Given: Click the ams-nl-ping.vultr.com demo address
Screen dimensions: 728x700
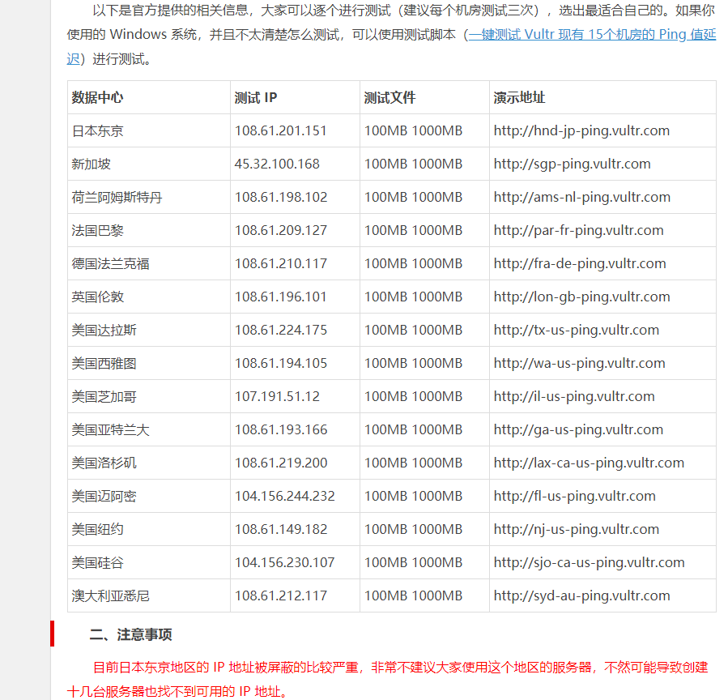Looking at the screenshot, I should tap(581, 198).
